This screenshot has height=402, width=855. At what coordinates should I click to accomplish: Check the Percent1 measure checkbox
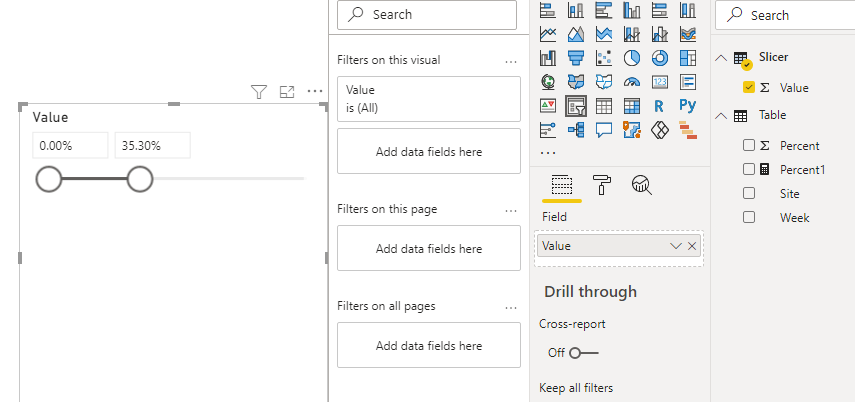pos(749,169)
